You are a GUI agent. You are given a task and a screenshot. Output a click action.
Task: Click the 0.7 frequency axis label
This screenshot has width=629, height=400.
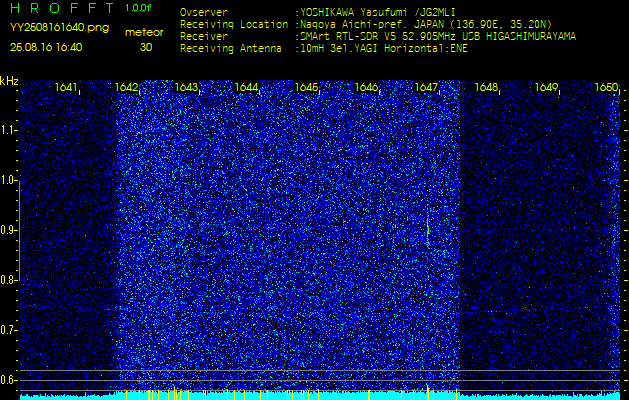coord(7,330)
